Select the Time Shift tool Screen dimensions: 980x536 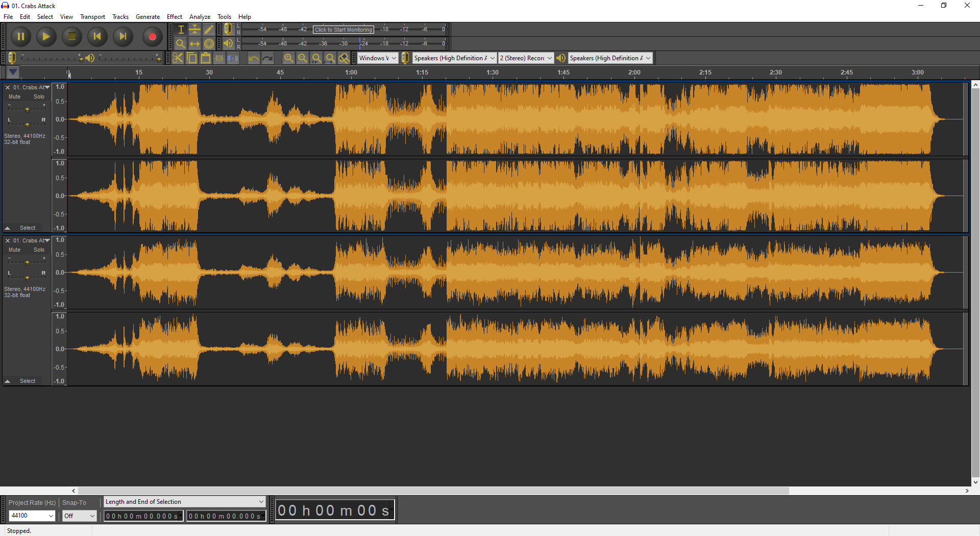(x=195, y=44)
